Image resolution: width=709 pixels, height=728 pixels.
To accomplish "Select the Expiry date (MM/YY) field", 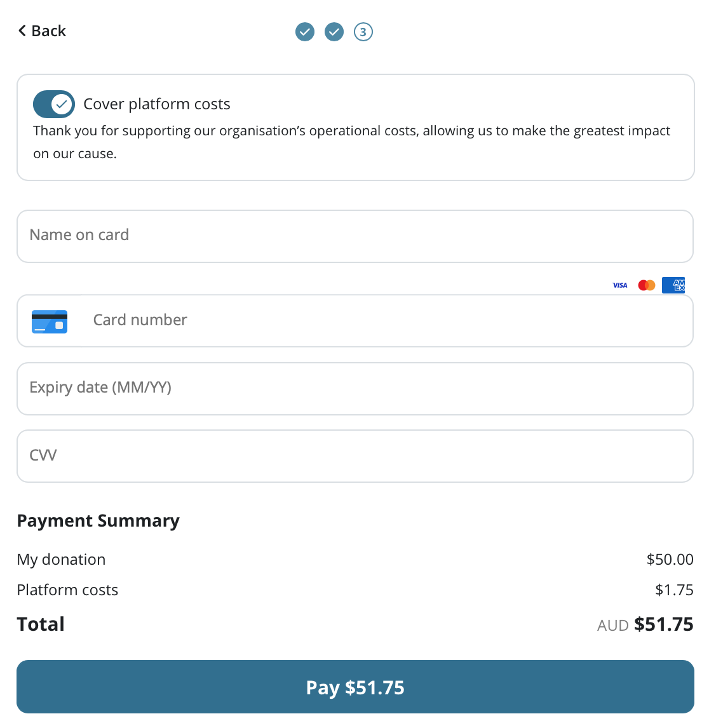I will click(x=354, y=388).
